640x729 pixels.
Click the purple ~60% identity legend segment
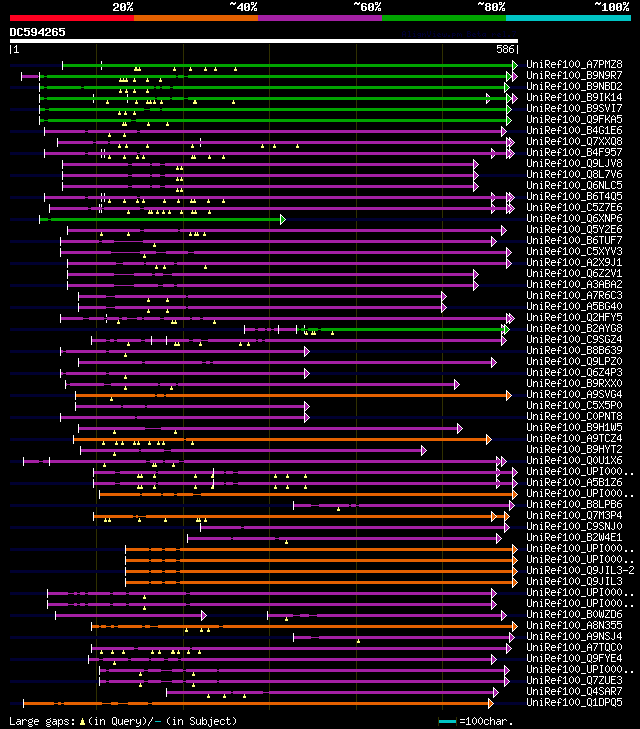click(320, 18)
